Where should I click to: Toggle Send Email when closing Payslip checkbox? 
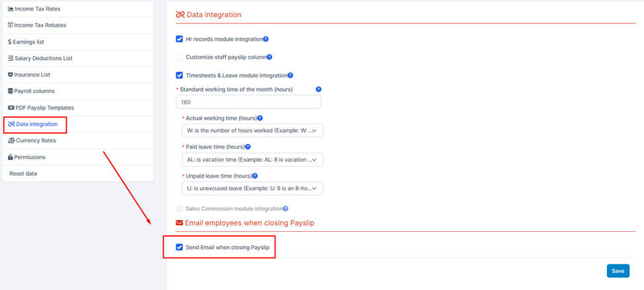click(x=179, y=247)
